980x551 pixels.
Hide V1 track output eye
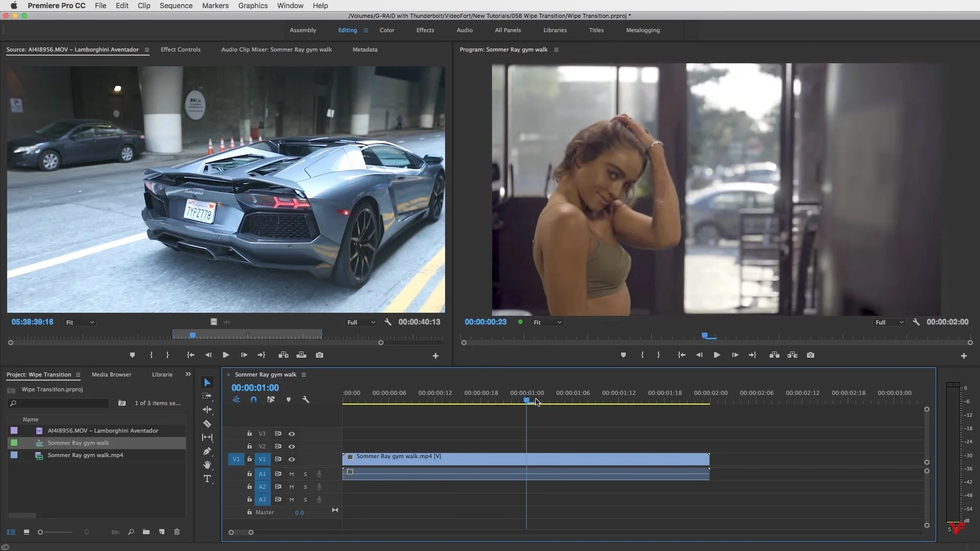pyautogui.click(x=291, y=459)
